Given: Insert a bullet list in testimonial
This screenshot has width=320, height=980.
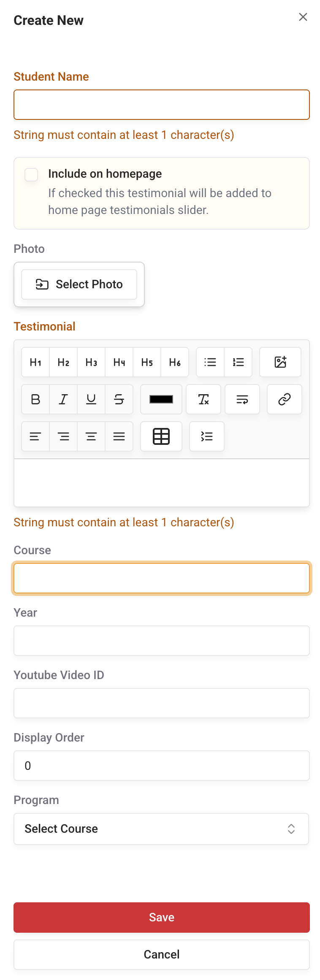Looking at the screenshot, I should point(210,362).
